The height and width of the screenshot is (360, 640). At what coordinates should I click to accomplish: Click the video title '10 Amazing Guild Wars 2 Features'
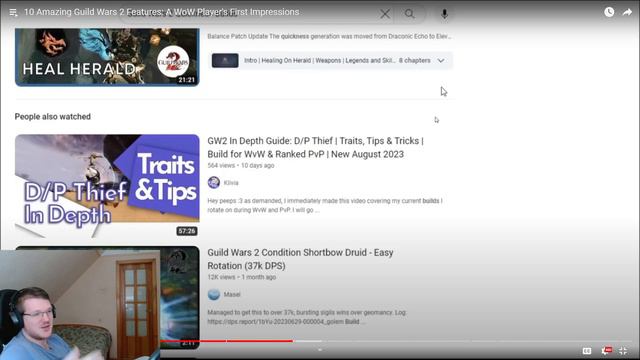pyautogui.click(x=161, y=12)
